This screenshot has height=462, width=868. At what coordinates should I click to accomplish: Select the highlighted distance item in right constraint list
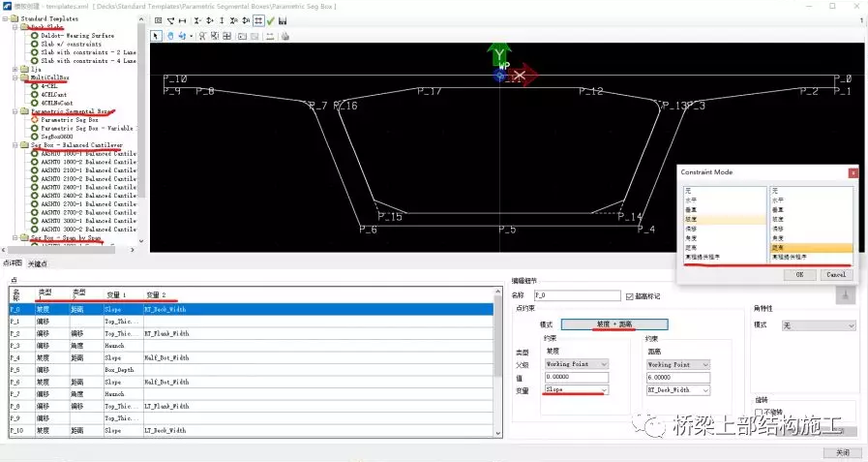click(811, 248)
